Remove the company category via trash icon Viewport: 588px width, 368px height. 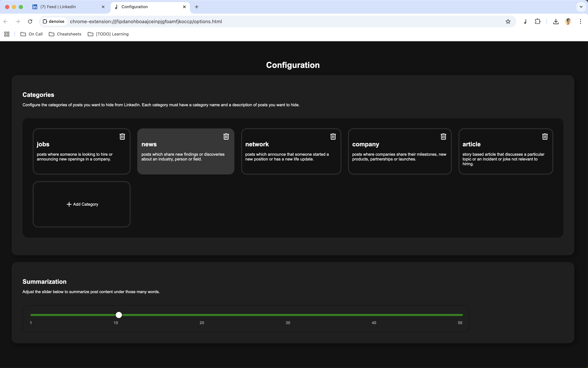click(x=443, y=137)
